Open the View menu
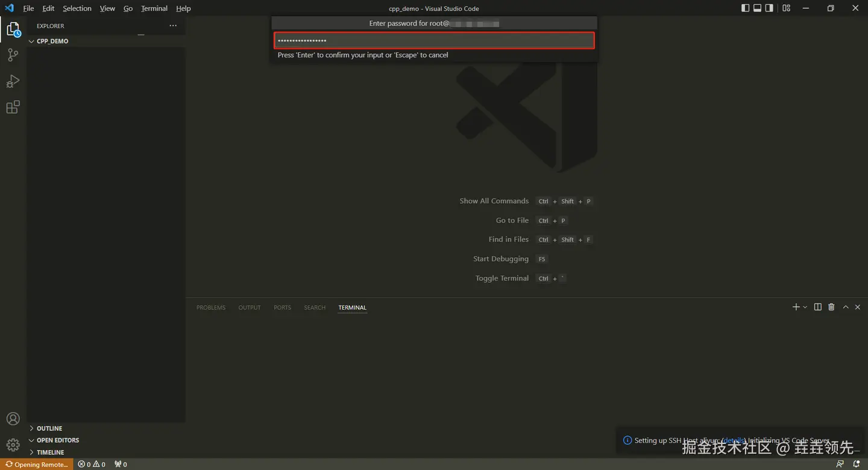Viewport: 868px width, 470px height. pyautogui.click(x=107, y=8)
